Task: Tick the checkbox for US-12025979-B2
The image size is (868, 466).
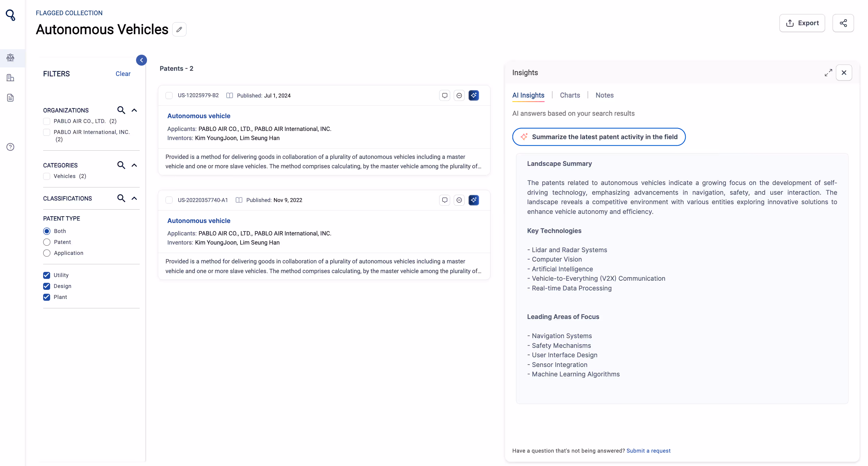Action: tap(169, 96)
